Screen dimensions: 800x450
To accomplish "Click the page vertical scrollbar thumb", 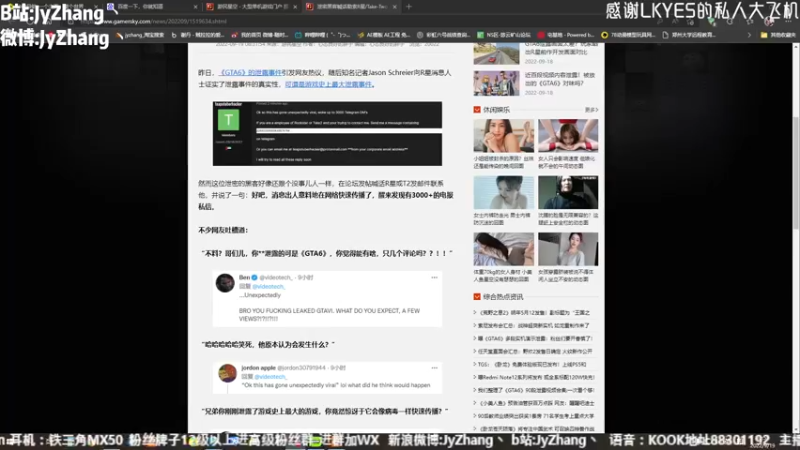I will pyautogui.click(x=795, y=171).
